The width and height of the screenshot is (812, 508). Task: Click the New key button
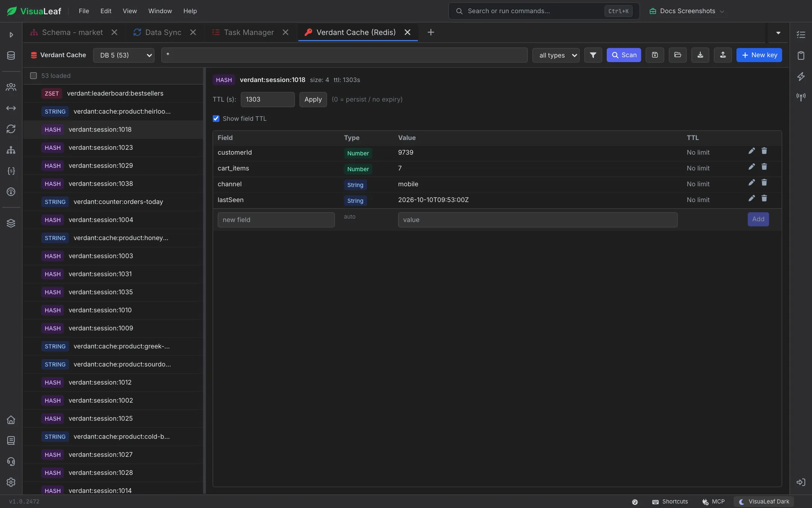[759, 55]
